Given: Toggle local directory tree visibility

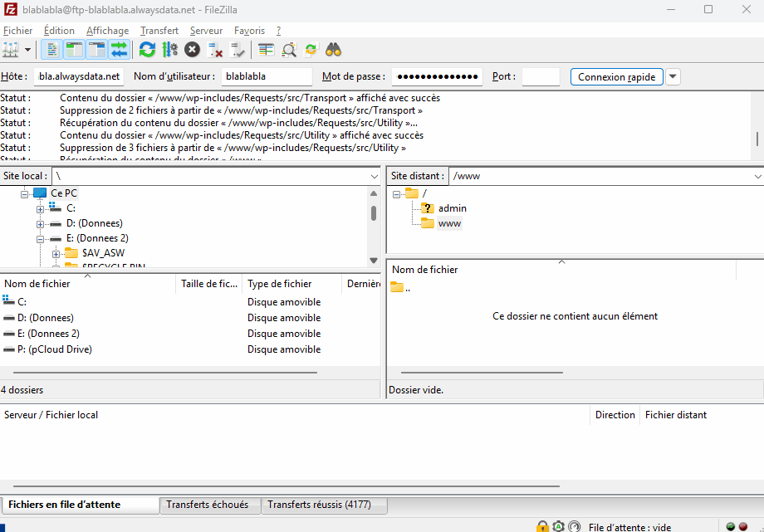Looking at the screenshot, I should pos(75,50).
